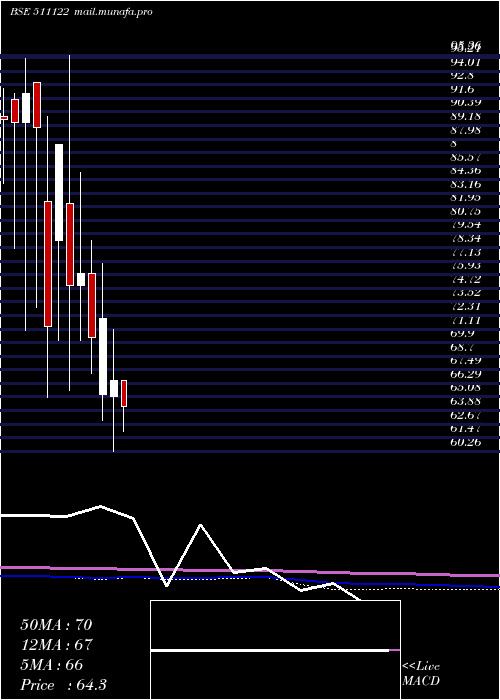Click the last red candlestick on the chart

124,393
